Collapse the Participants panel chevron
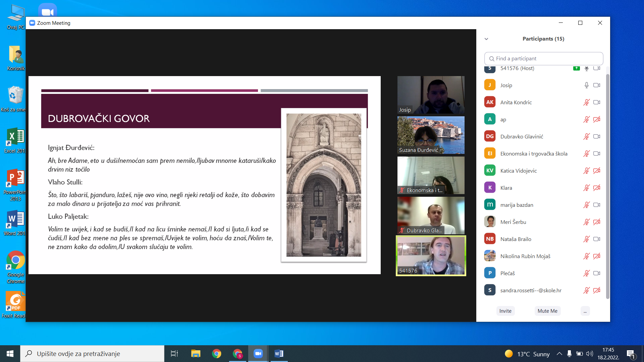 [486, 39]
